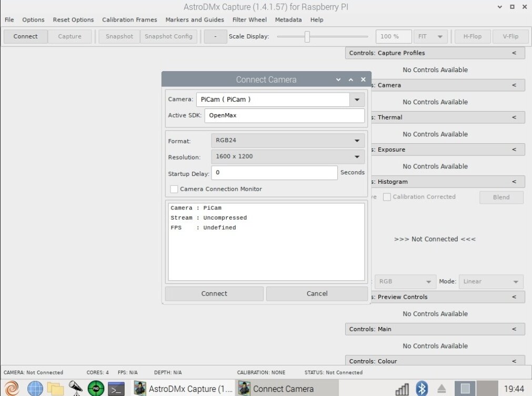Collapse the Thermal controls panel

pyautogui.click(x=514, y=117)
